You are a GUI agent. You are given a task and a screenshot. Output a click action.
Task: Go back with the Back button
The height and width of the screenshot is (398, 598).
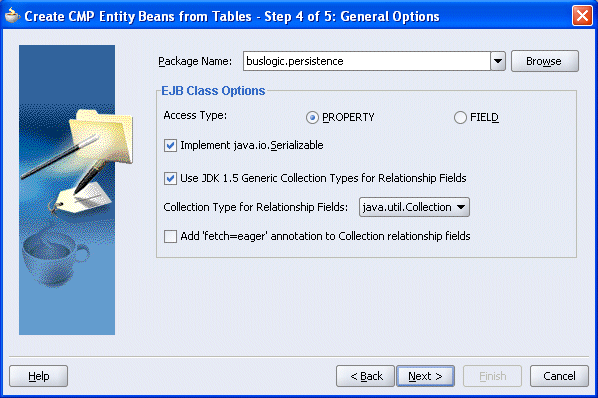(365, 376)
